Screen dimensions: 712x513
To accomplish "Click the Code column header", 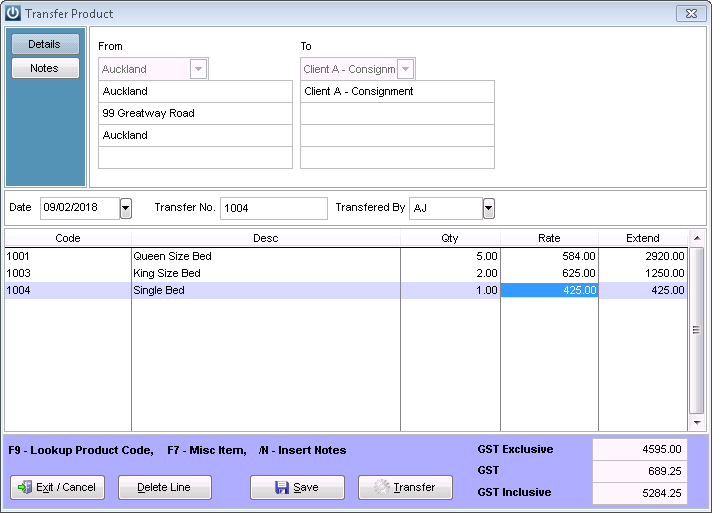I will click(x=68, y=238).
